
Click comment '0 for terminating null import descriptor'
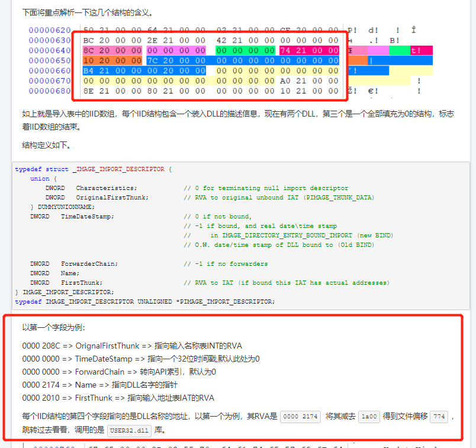(266, 188)
